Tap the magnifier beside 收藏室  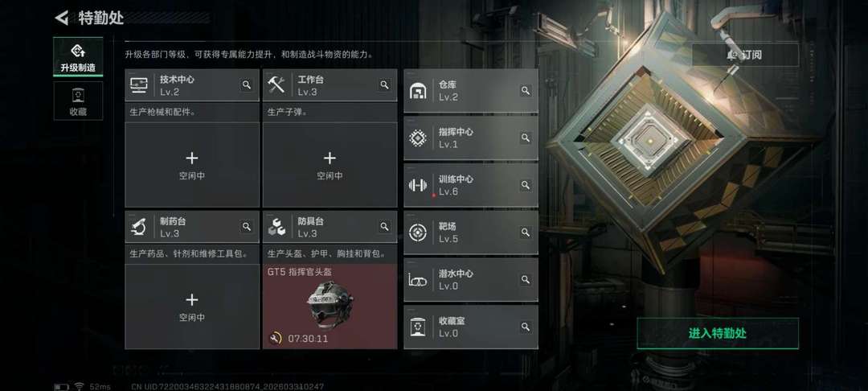pyautogui.click(x=526, y=327)
